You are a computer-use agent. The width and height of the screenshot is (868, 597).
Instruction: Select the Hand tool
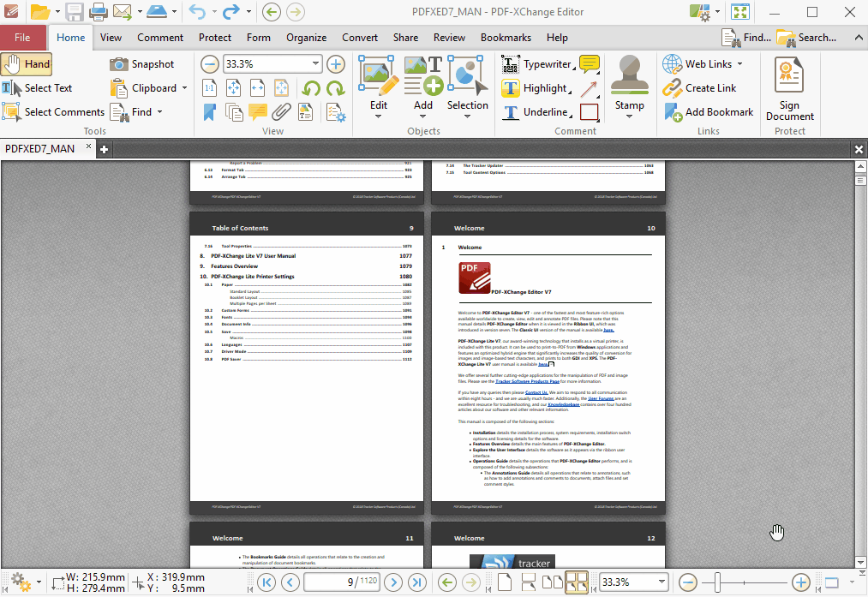tap(27, 64)
